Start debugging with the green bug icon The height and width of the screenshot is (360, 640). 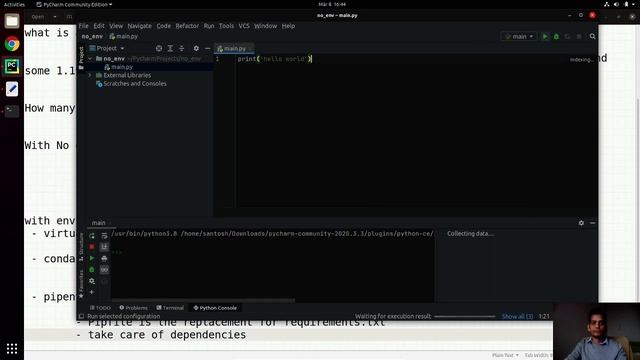(x=556, y=36)
